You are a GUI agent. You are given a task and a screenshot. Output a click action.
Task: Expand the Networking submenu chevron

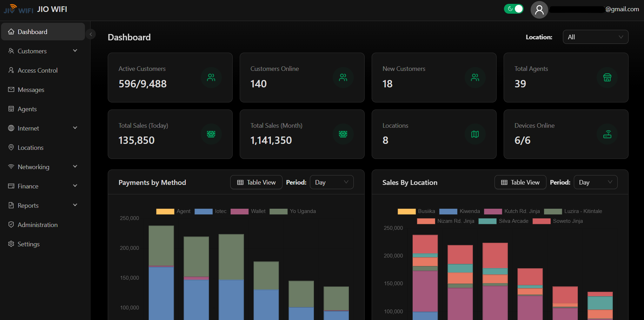pyautogui.click(x=75, y=166)
